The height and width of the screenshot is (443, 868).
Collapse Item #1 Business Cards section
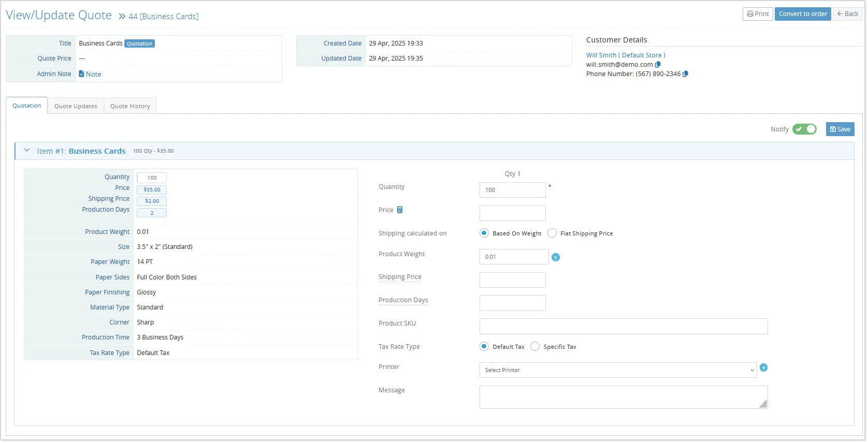pyautogui.click(x=27, y=151)
